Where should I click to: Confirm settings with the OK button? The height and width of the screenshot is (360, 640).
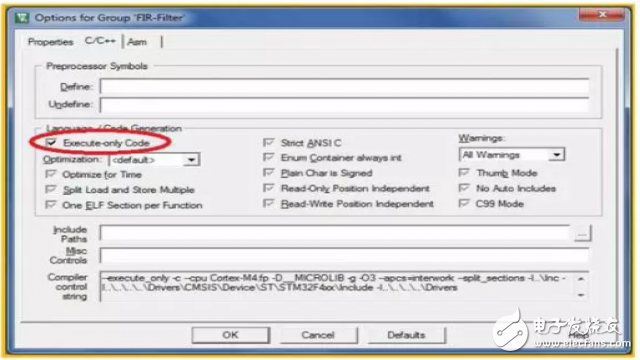click(x=231, y=335)
